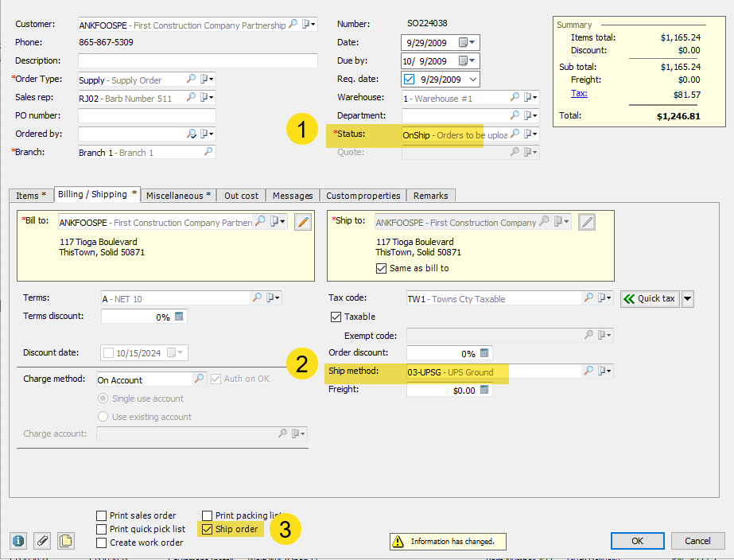Image resolution: width=734 pixels, height=560 pixels.
Task: Open the Messages tab
Action: coord(293,195)
